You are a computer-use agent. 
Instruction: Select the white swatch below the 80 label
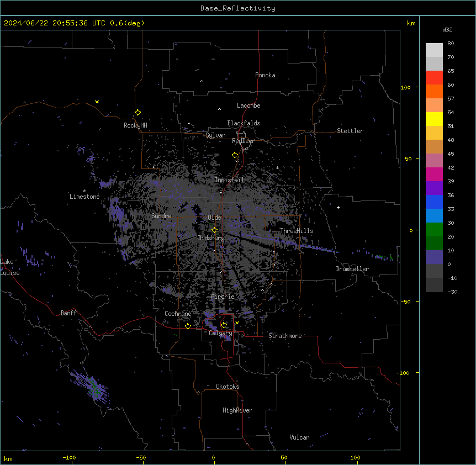pyautogui.click(x=434, y=50)
